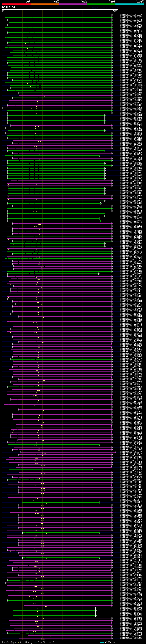Click the orange ~40% identity legend segment

click(x=45, y=4)
